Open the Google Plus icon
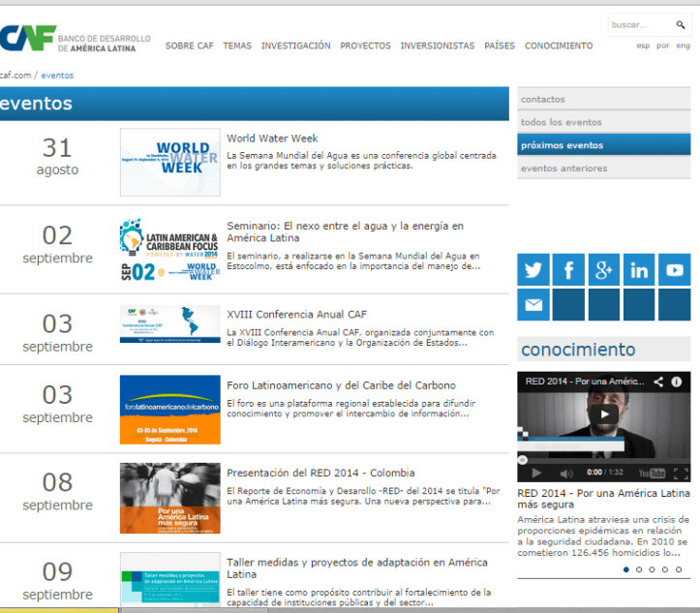The height and width of the screenshot is (613, 700). pyautogui.click(x=603, y=270)
